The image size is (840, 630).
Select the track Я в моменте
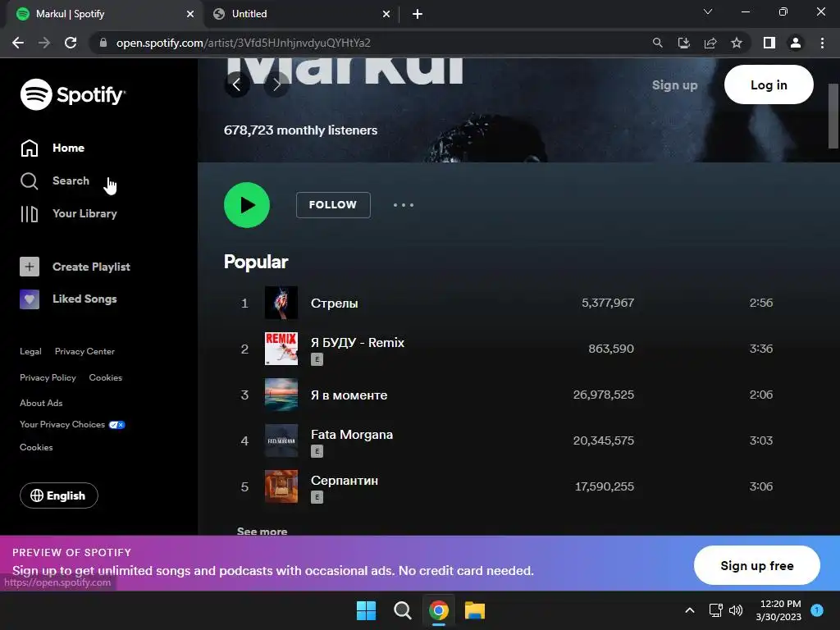point(349,395)
